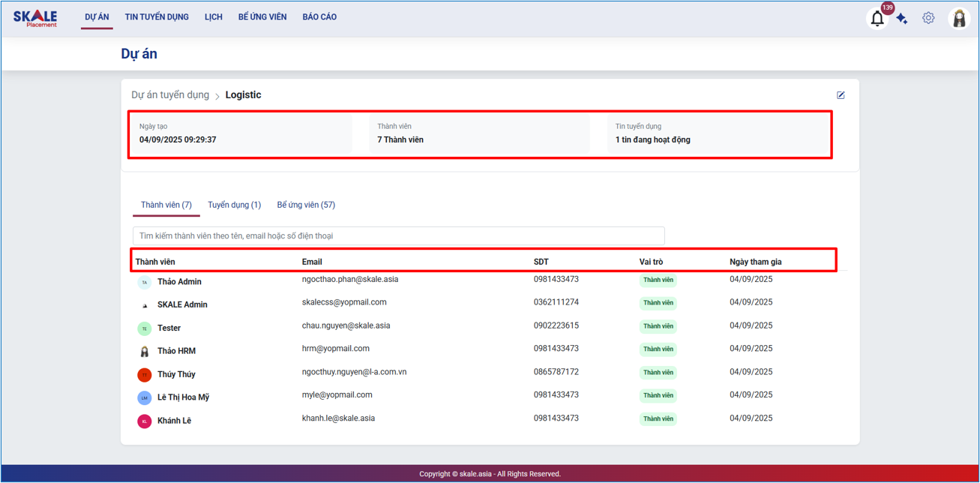
Task: Go to the Tin tuyển dụng menu
Action: click(x=157, y=17)
